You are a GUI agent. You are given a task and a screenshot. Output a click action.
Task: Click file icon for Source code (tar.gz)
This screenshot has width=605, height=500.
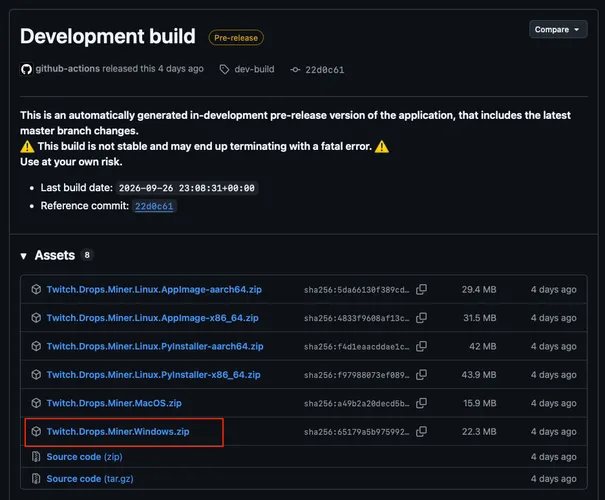tap(36, 479)
